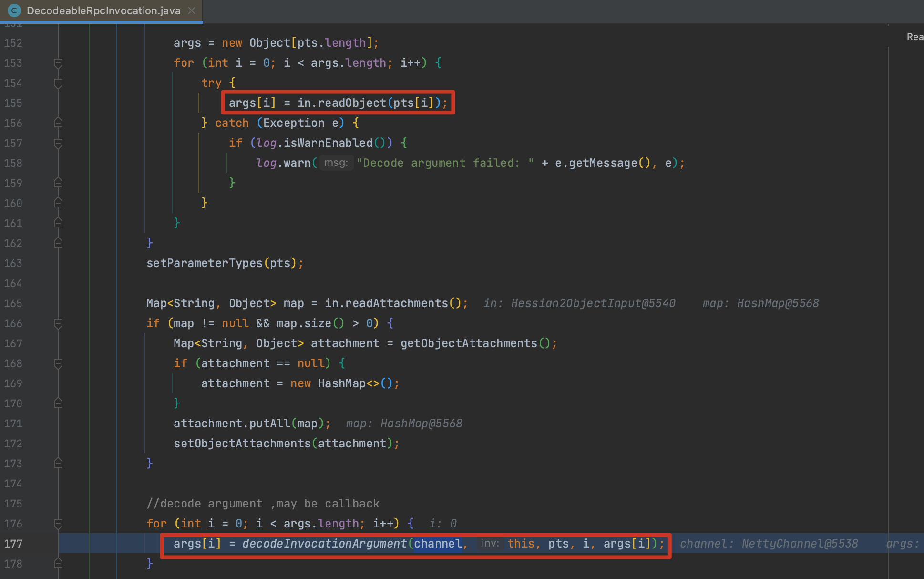This screenshot has width=924, height=579.
Task: Select the DecodeableRpcInvocation.java tab
Action: pyautogui.click(x=101, y=10)
